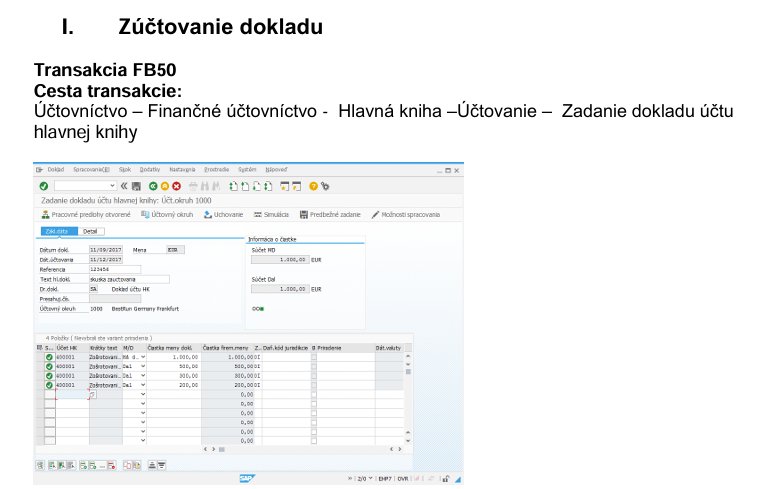Open the yellow Help question mark icon
The width and height of the screenshot is (763, 489).
tap(313, 186)
